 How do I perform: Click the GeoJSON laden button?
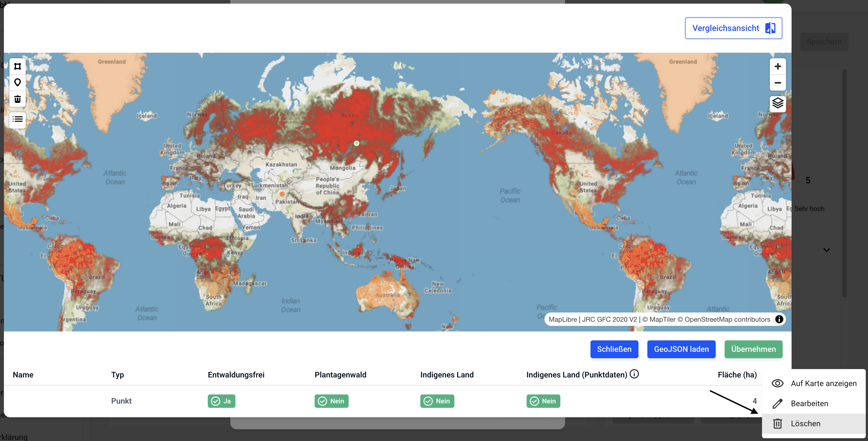681,349
